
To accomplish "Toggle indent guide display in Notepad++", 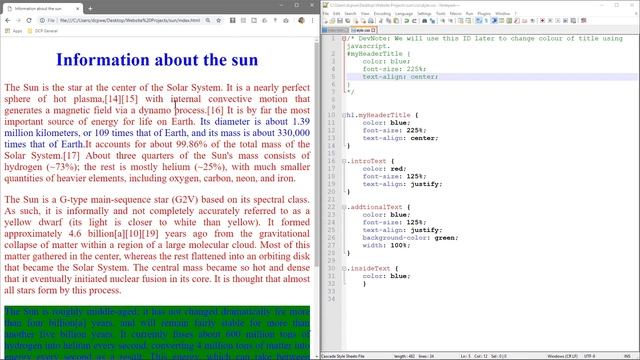I will [x=493, y=20].
